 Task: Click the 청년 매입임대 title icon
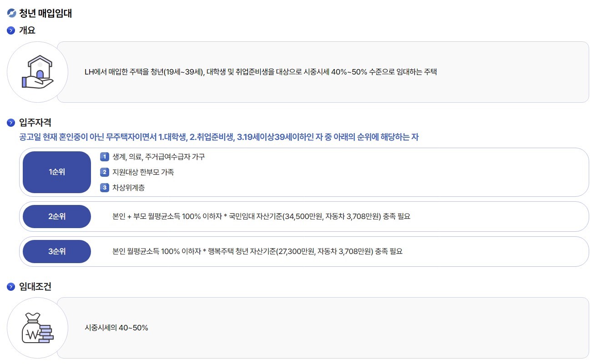click(10, 14)
